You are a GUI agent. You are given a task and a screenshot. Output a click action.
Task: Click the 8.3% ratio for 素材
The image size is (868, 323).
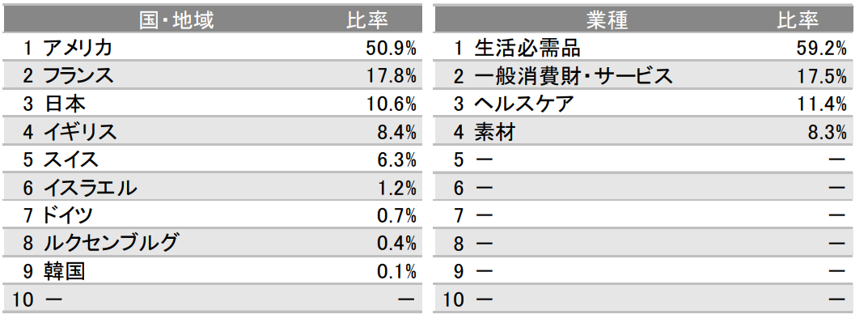pos(828,132)
